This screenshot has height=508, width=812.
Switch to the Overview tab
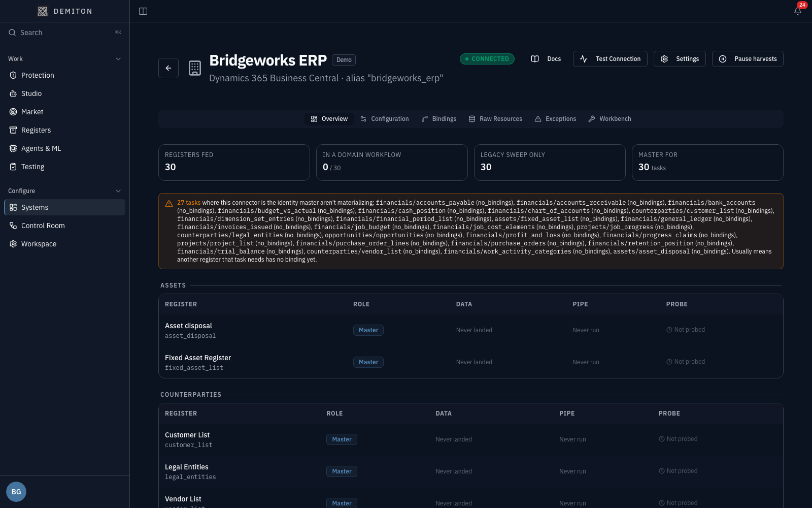[329, 119]
